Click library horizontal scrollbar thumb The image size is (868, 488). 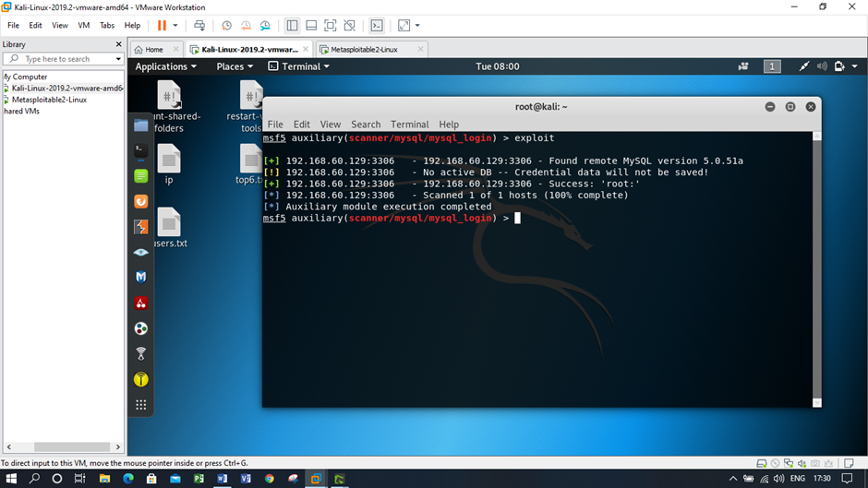coord(72,447)
